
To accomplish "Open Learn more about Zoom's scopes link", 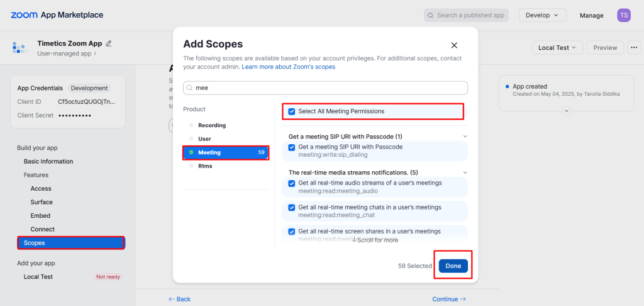I will pyautogui.click(x=288, y=67).
